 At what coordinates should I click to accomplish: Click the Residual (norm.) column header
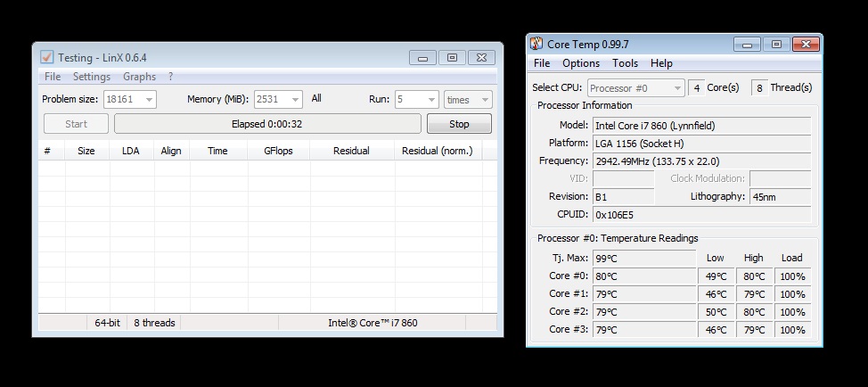tap(438, 151)
